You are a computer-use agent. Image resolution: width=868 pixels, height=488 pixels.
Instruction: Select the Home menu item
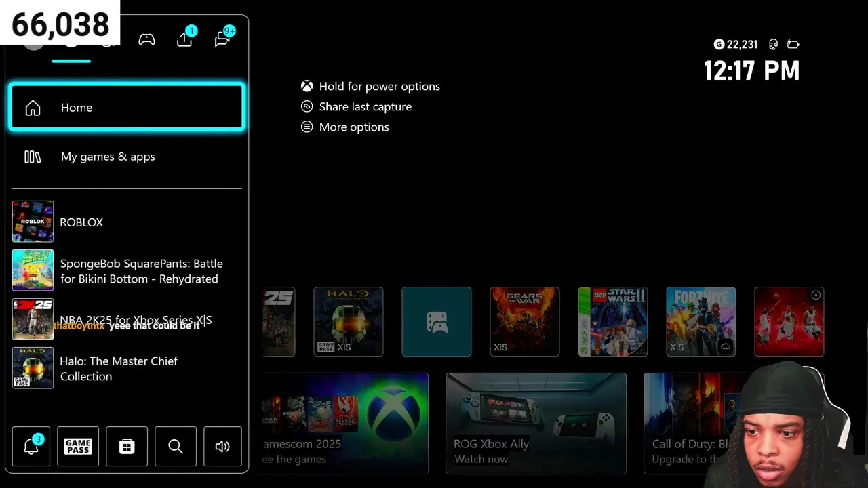(127, 107)
